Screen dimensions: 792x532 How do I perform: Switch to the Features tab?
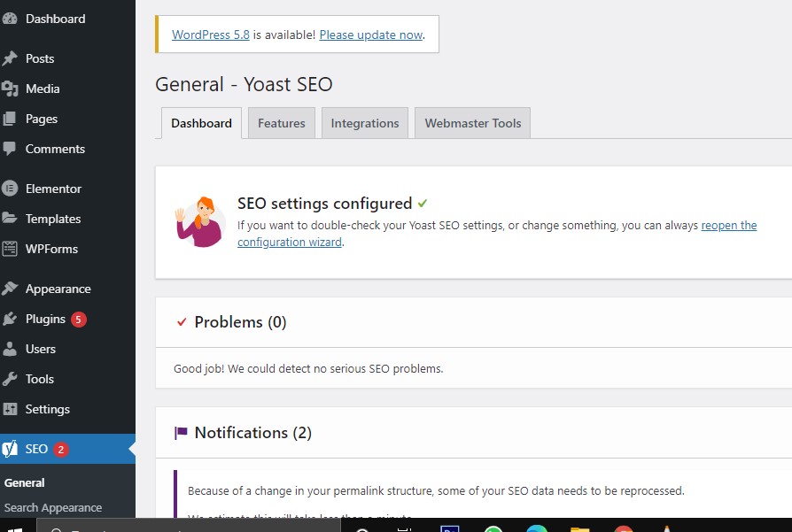click(x=281, y=123)
